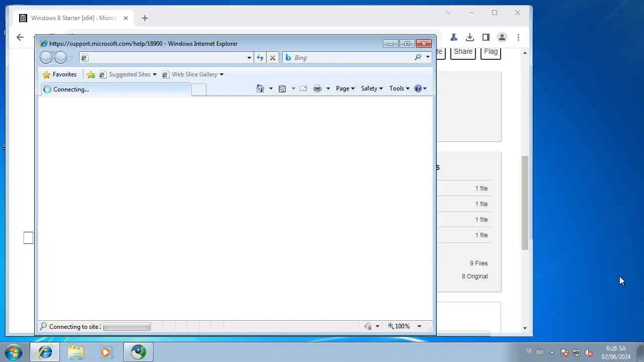
Task: Click the Home icon on the command bar
Action: [x=260, y=88]
